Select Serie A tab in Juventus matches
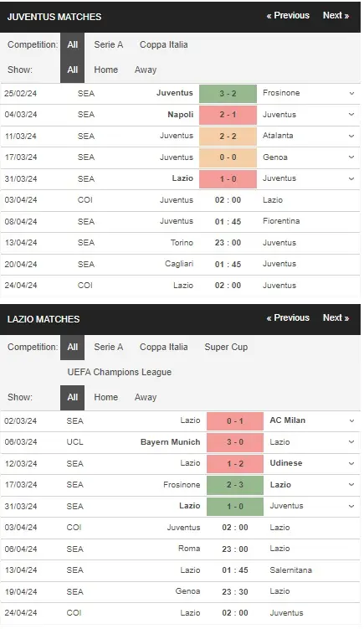364x629 pixels. 108,45
